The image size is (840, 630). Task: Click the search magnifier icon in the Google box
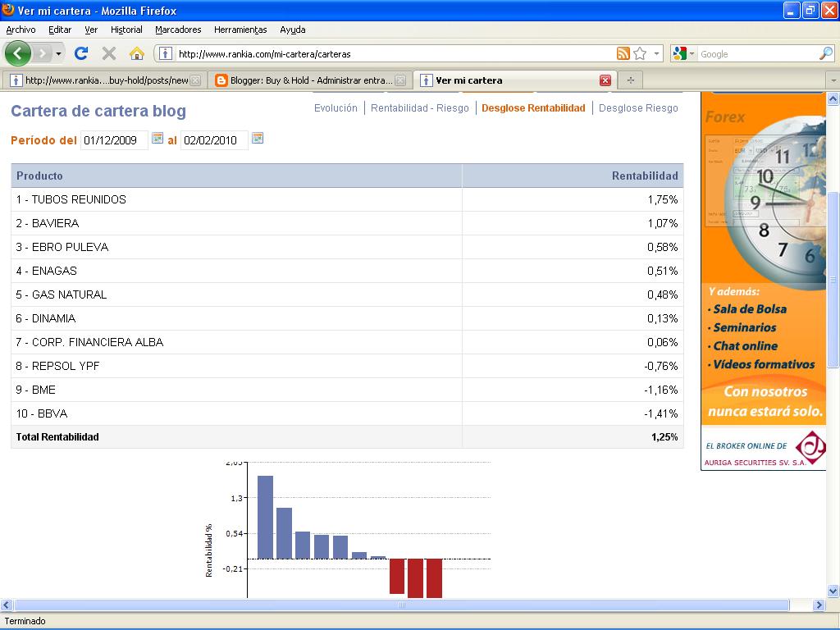click(x=825, y=54)
